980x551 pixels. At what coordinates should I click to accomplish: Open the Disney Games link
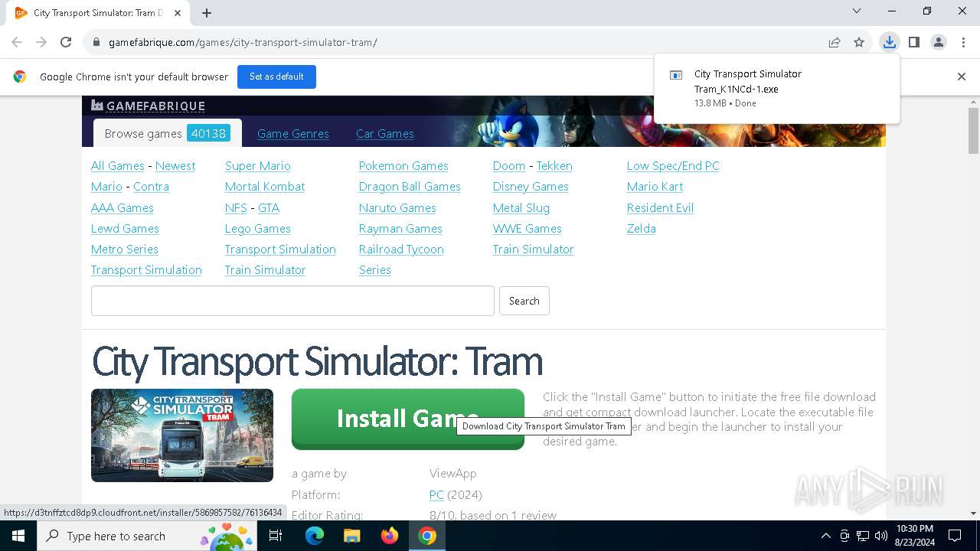click(x=531, y=186)
